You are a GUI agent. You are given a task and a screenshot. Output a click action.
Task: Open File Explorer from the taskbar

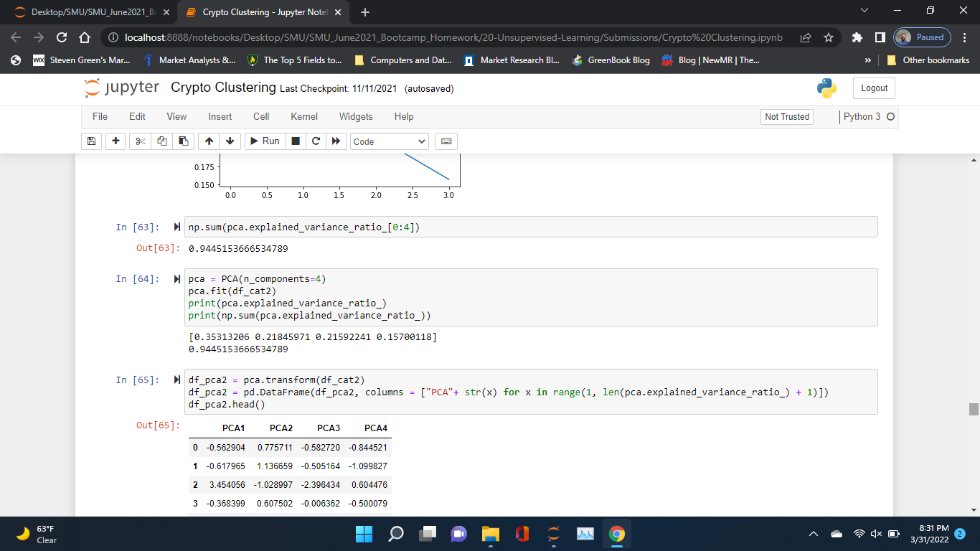pos(491,534)
